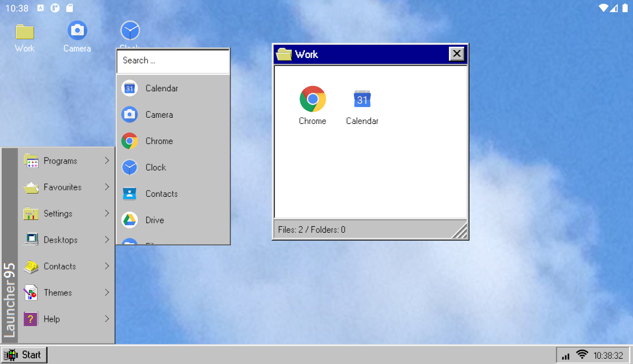This screenshot has height=364, width=633.
Task: Select Favourites in the Start menu
Action: (66, 187)
